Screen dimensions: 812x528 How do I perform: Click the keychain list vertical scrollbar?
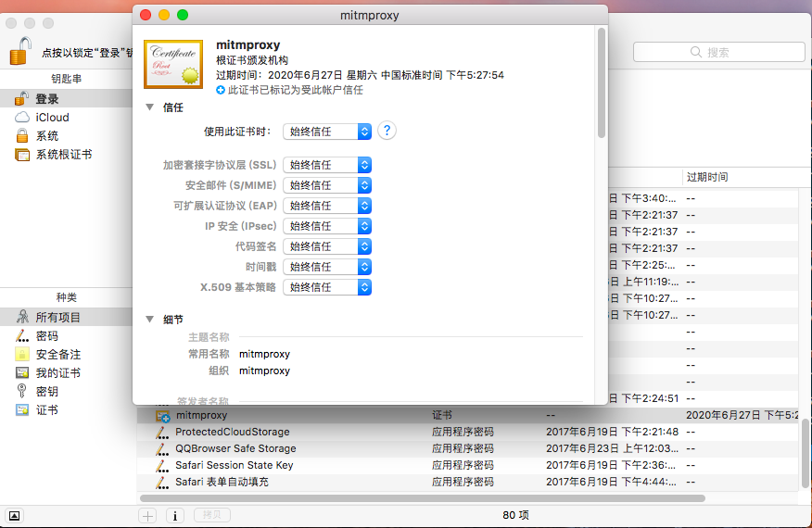point(806,453)
